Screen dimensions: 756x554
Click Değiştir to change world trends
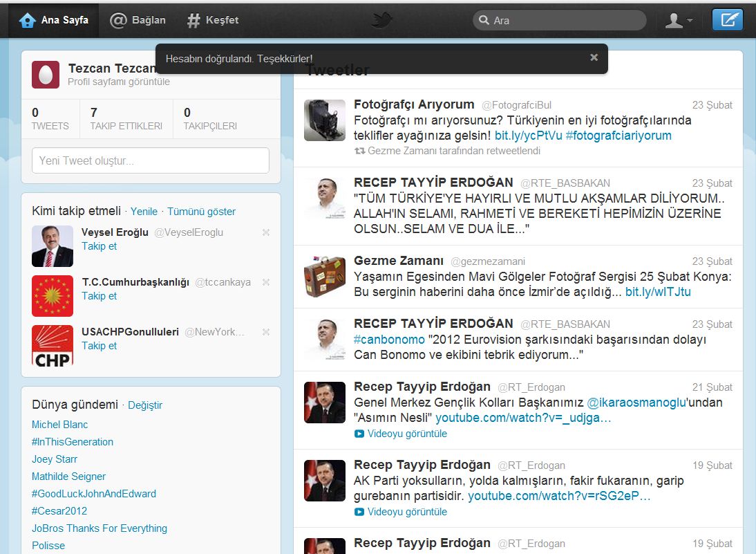145,405
